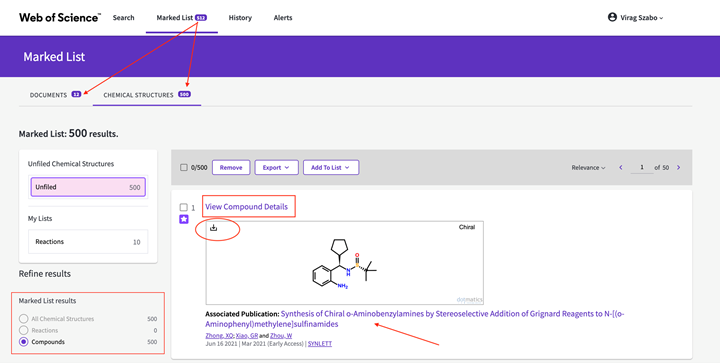Click the Marked List count badge
The width and height of the screenshot is (720, 363).
(201, 17)
